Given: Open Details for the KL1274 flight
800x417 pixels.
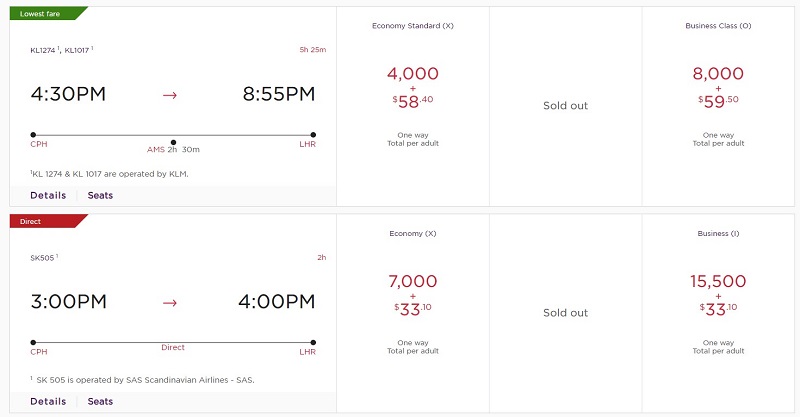Looking at the screenshot, I should coord(48,195).
